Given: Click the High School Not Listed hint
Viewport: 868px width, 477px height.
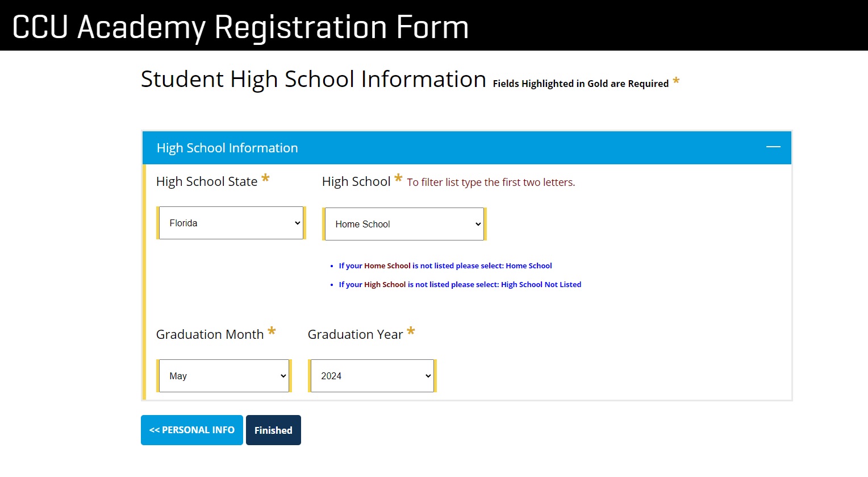Looking at the screenshot, I should coord(460,284).
